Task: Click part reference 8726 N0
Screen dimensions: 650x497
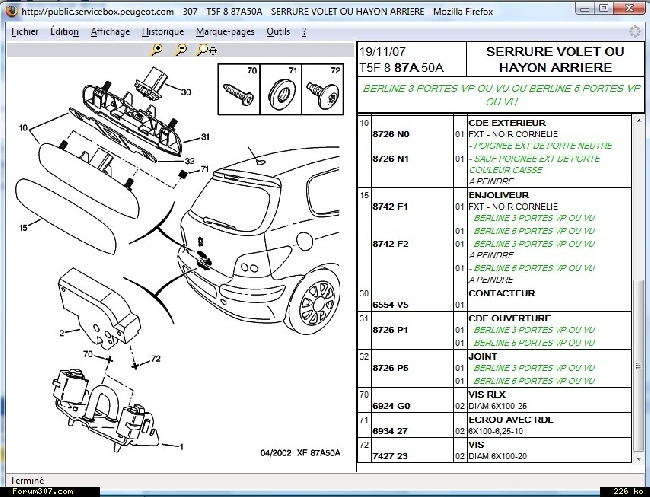Action: pos(390,134)
